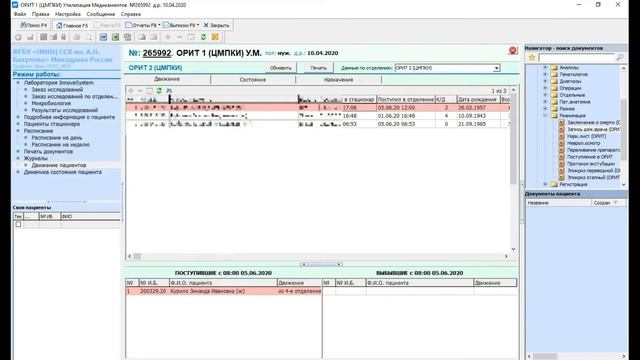
Task: Open the Правка menu
Action: click(40, 14)
